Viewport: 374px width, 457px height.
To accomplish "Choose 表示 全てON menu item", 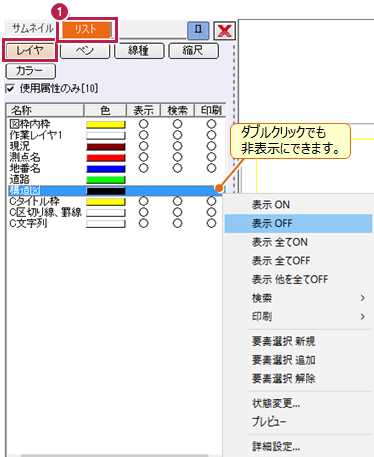I will click(298, 242).
